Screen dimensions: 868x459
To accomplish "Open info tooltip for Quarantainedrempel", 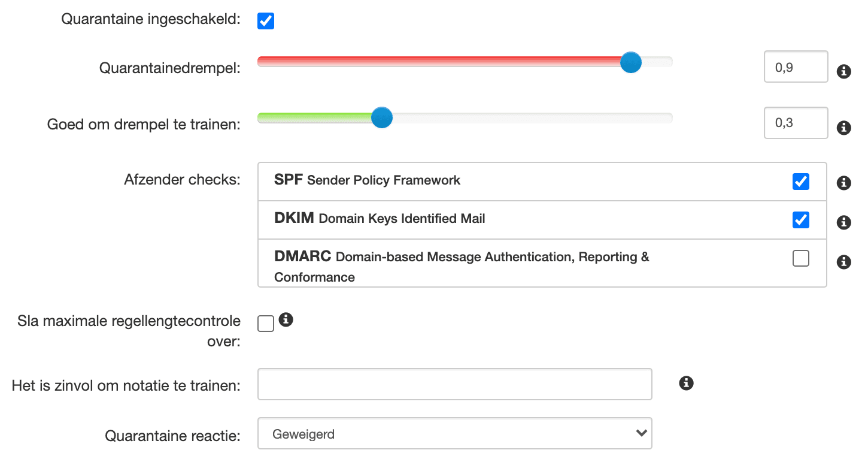I will point(843,72).
